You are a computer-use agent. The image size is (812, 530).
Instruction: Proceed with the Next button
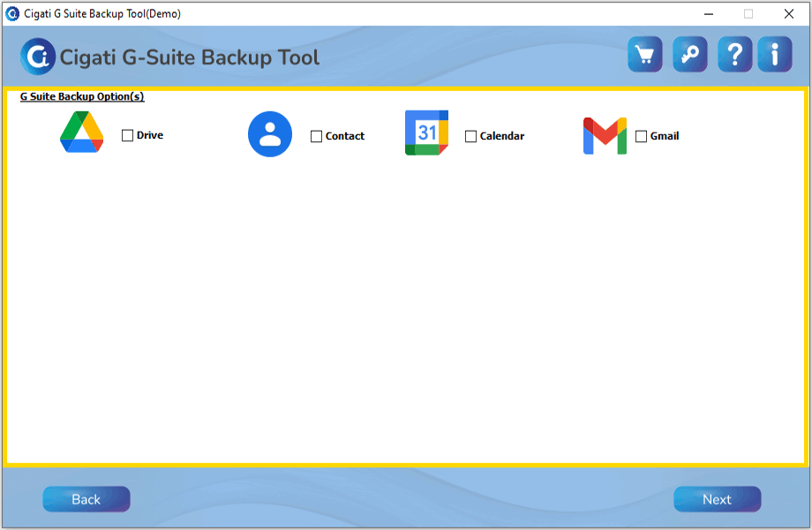(717, 499)
